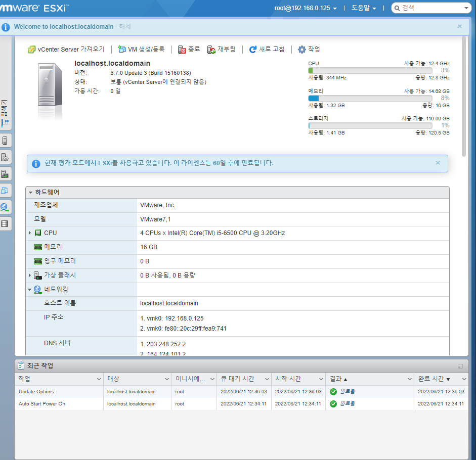This screenshot has width=476, height=460.
Task: Expand the 가상 플래시 row
Action: pos(30,275)
